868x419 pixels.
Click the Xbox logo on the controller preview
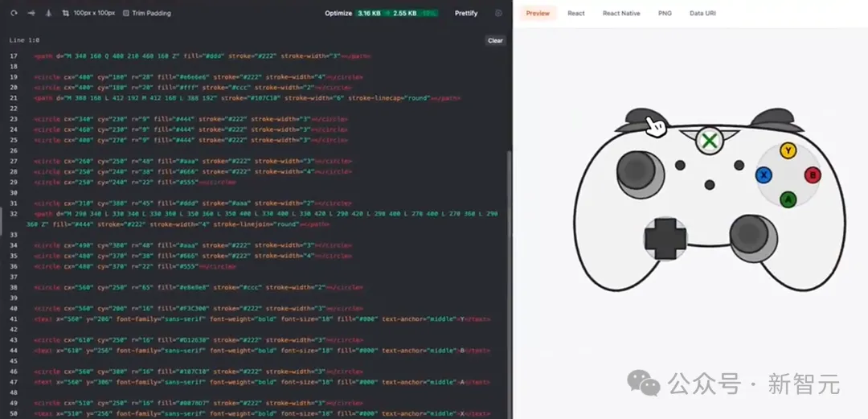click(x=710, y=142)
